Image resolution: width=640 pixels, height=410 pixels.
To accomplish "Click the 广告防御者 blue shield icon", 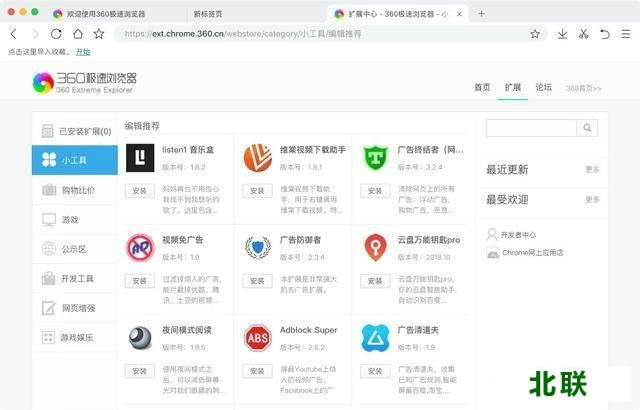I will tap(258, 248).
